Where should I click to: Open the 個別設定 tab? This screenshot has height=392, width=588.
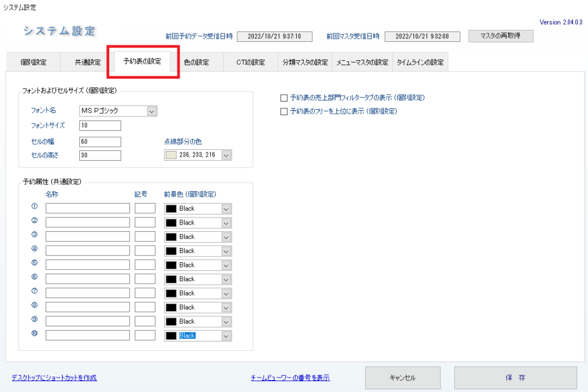[33, 63]
